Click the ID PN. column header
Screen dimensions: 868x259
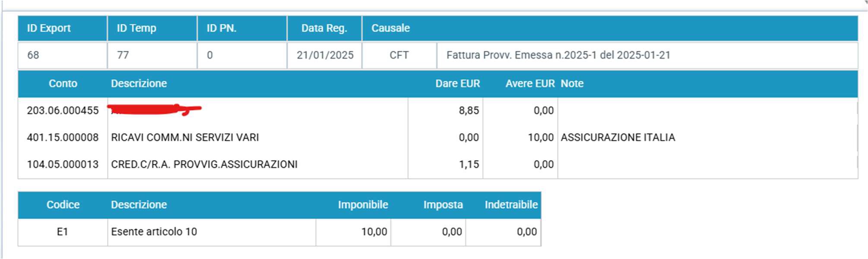[242, 28]
